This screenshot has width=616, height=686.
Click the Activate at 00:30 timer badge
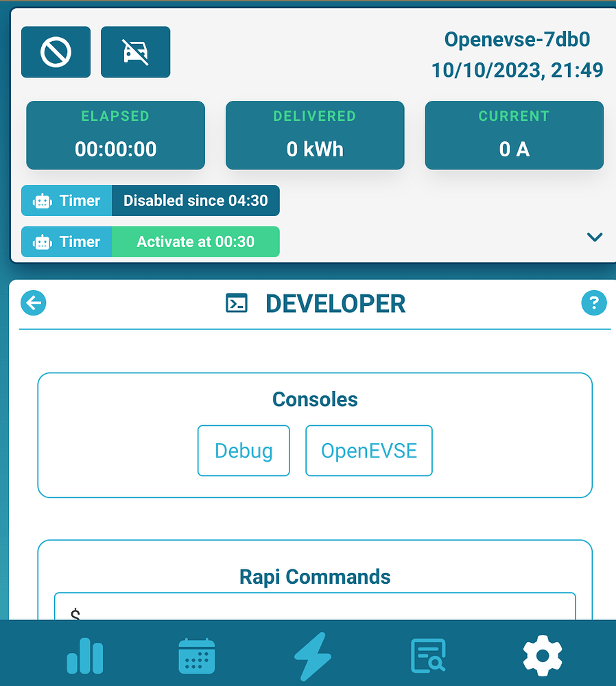coord(196,241)
